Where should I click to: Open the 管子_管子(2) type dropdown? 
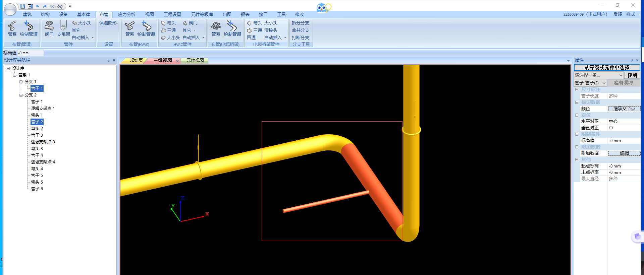click(604, 83)
